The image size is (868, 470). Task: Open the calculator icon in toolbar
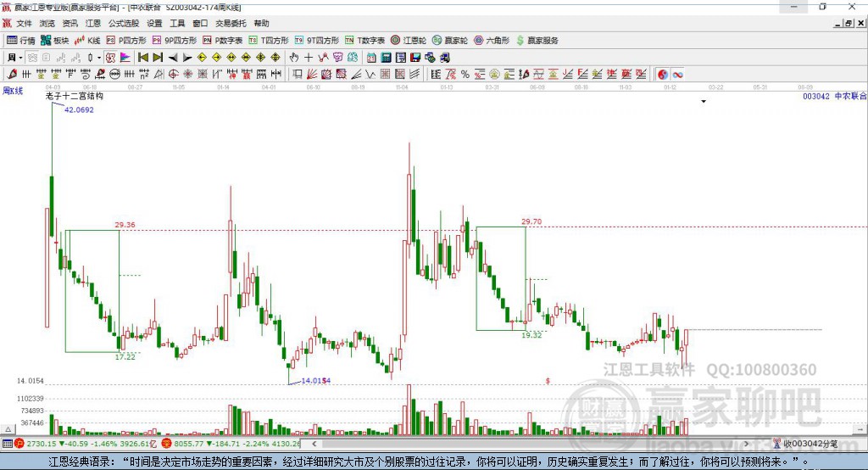(386, 58)
